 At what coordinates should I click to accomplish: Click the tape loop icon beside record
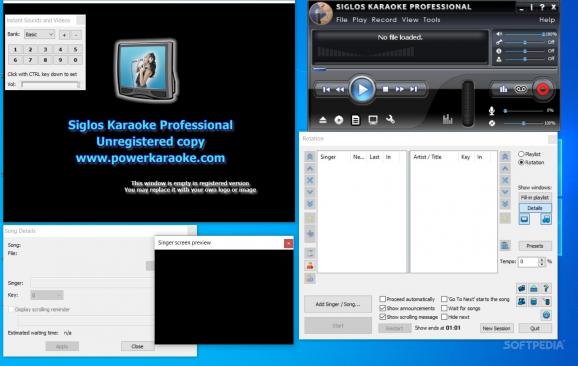(520, 89)
